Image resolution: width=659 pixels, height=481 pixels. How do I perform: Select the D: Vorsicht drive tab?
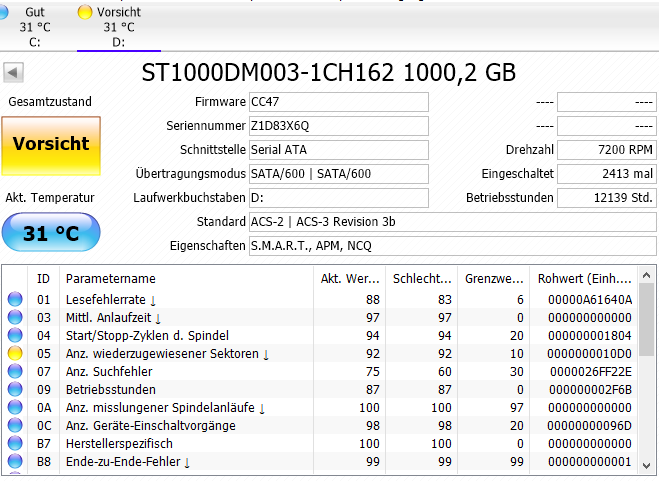coord(119,26)
